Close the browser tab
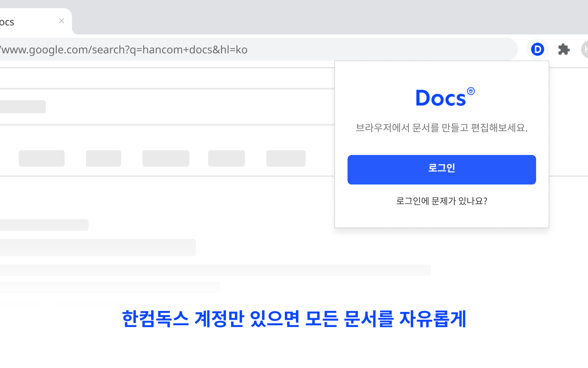 point(62,21)
